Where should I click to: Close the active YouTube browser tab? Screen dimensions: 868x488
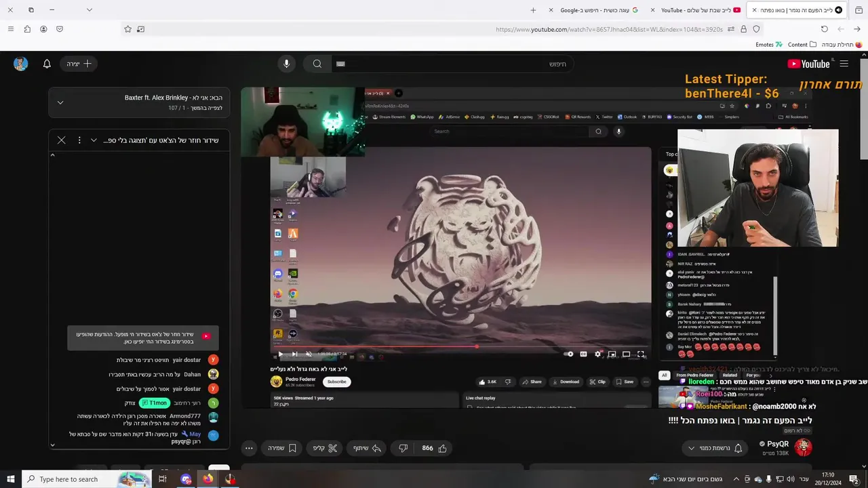(x=754, y=10)
